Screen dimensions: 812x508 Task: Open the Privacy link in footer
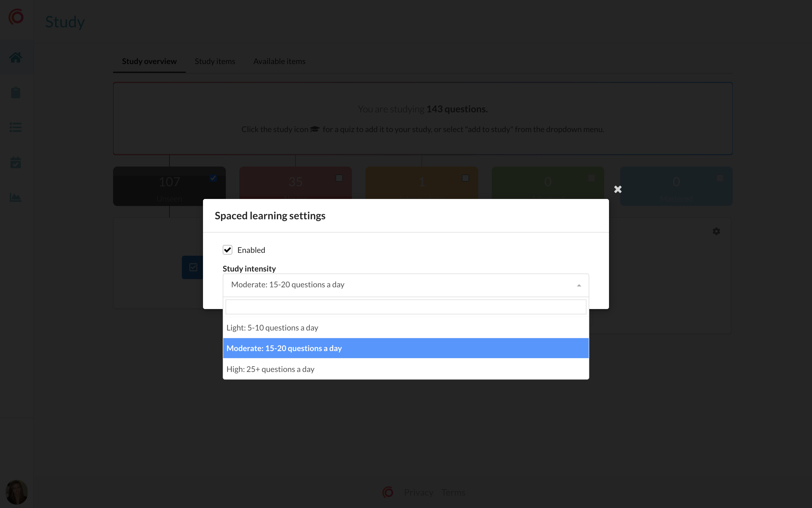click(x=418, y=492)
